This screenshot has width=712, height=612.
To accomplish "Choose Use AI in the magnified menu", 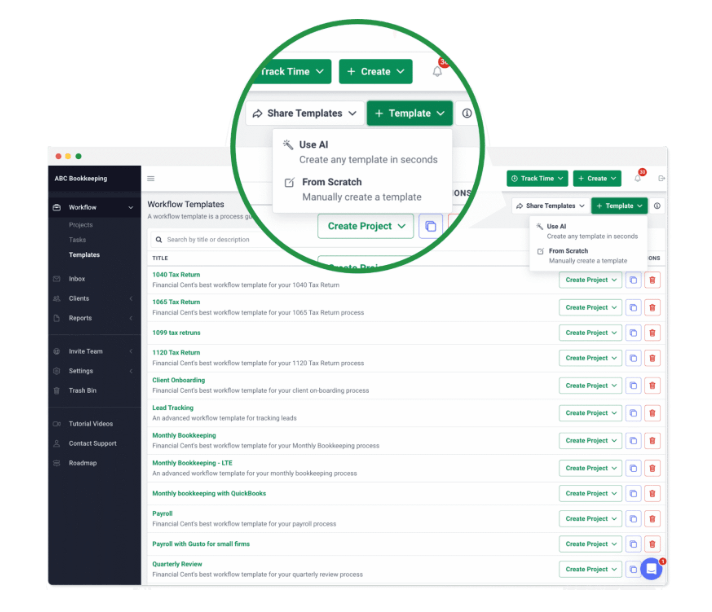I will pyautogui.click(x=362, y=152).
